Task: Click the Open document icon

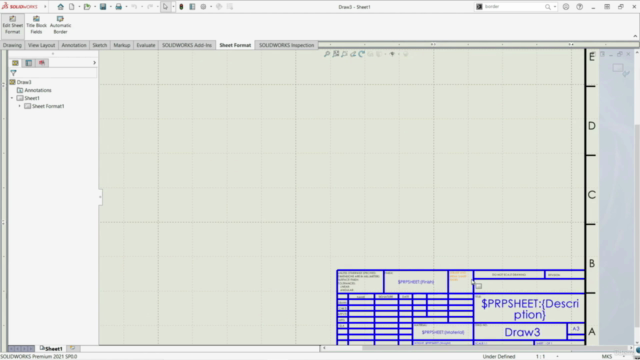Action: point(87,7)
